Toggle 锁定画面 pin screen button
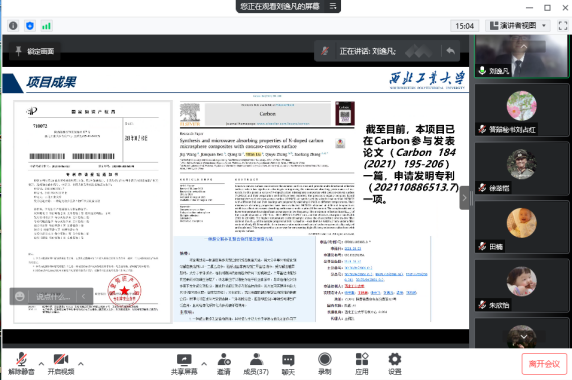 [x=35, y=51]
